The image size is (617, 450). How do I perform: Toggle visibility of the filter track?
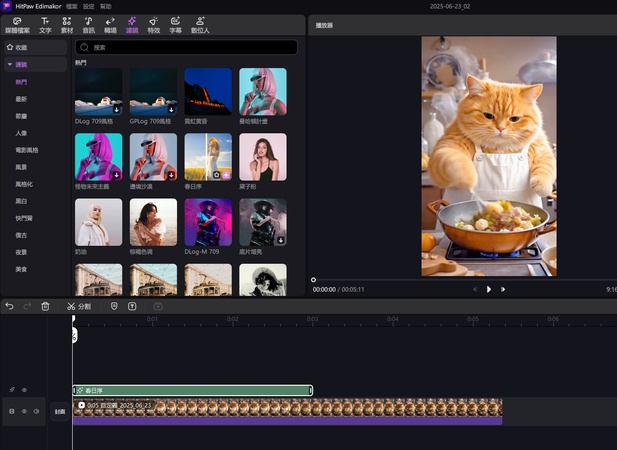25,390
